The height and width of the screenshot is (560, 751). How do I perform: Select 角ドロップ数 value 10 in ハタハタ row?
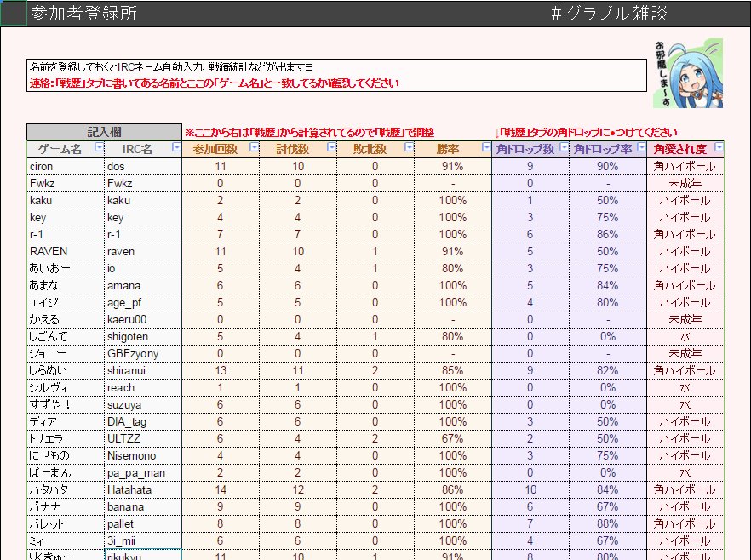pos(530,489)
